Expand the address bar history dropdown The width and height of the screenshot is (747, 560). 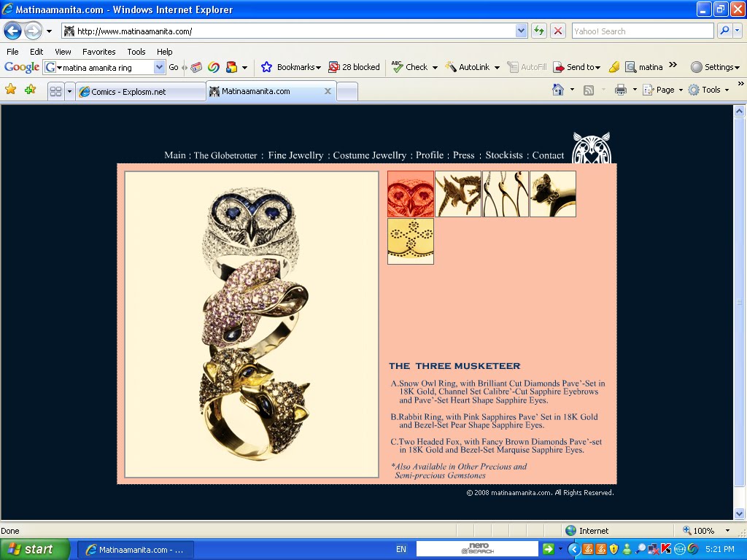tap(521, 31)
